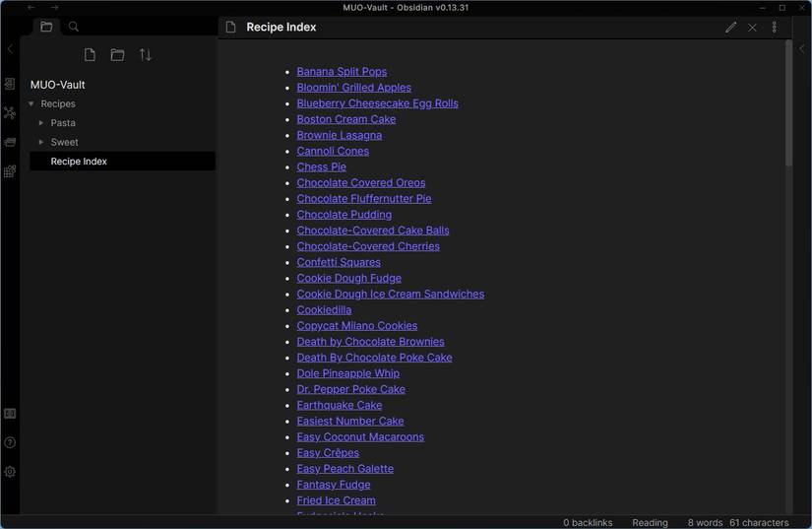Open quick switcher ribbon icon
Image resolution: width=812 pixels, height=529 pixels.
(10, 84)
